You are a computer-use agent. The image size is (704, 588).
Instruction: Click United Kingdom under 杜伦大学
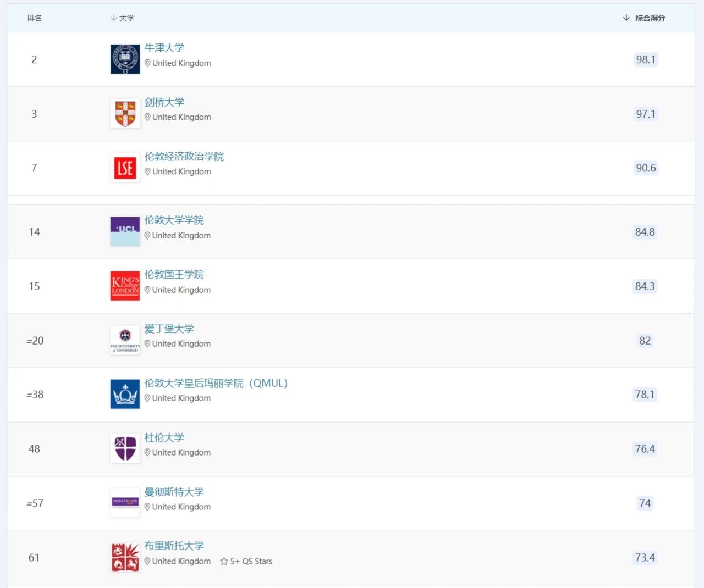[x=182, y=452]
